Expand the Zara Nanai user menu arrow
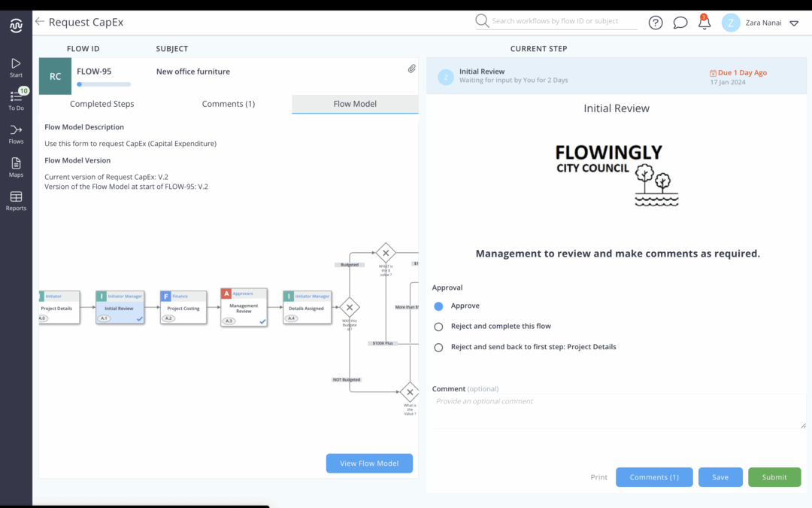The height and width of the screenshot is (508, 812). coord(794,23)
